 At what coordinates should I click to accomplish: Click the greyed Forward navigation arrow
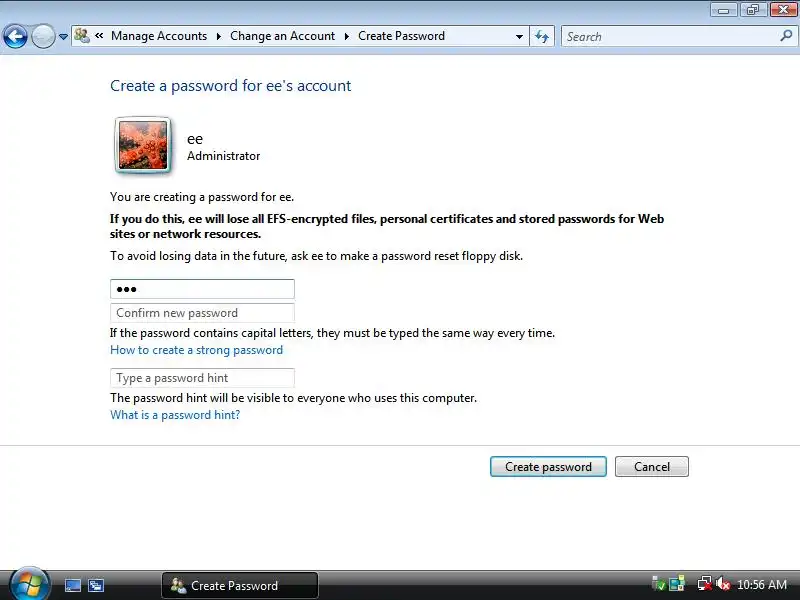[43, 37]
